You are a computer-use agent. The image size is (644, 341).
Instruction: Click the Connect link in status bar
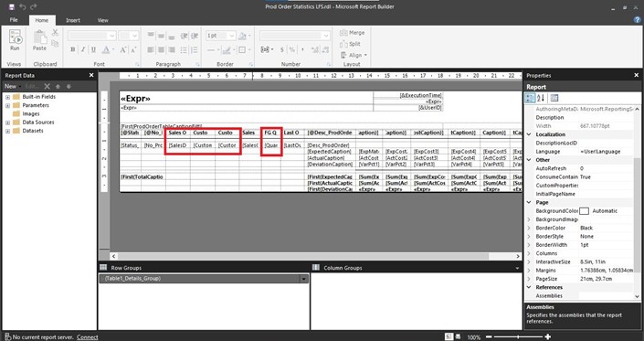pos(88,337)
